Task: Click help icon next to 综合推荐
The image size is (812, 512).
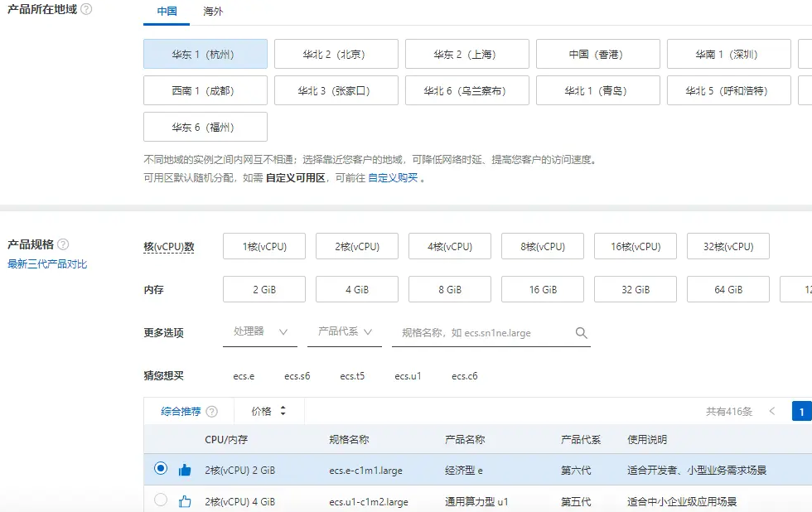Action: (212, 412)
